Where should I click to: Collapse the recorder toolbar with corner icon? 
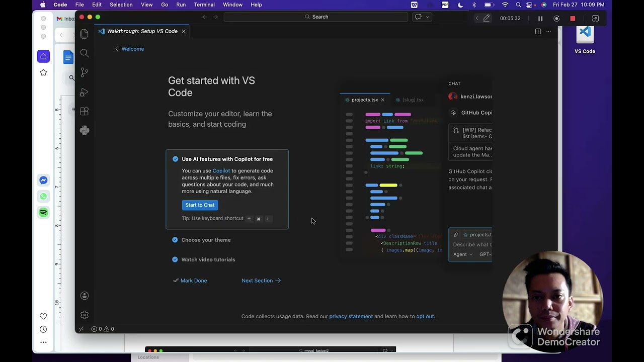(x=595, y=19)
